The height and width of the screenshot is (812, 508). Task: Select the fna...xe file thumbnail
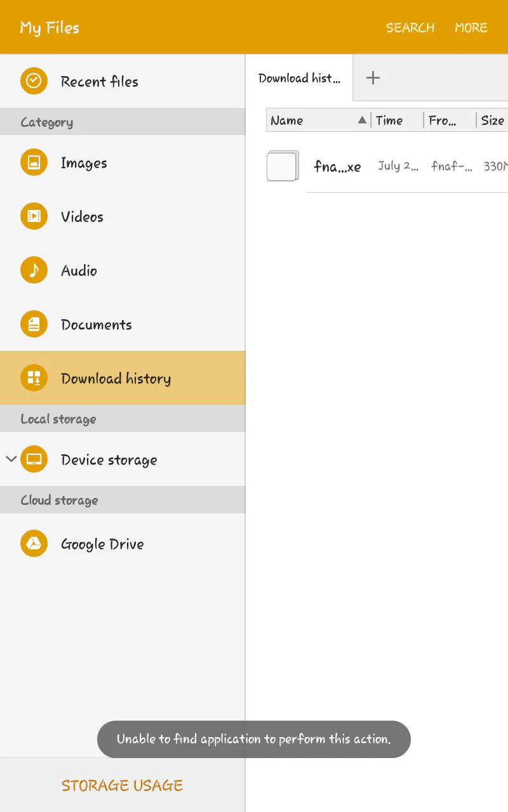pos(283,166)
